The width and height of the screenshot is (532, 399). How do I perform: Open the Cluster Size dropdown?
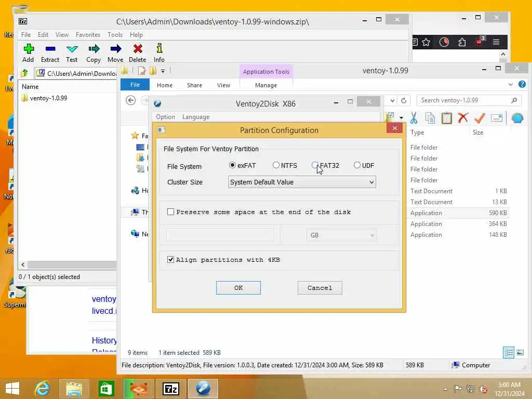click(302, 182)
